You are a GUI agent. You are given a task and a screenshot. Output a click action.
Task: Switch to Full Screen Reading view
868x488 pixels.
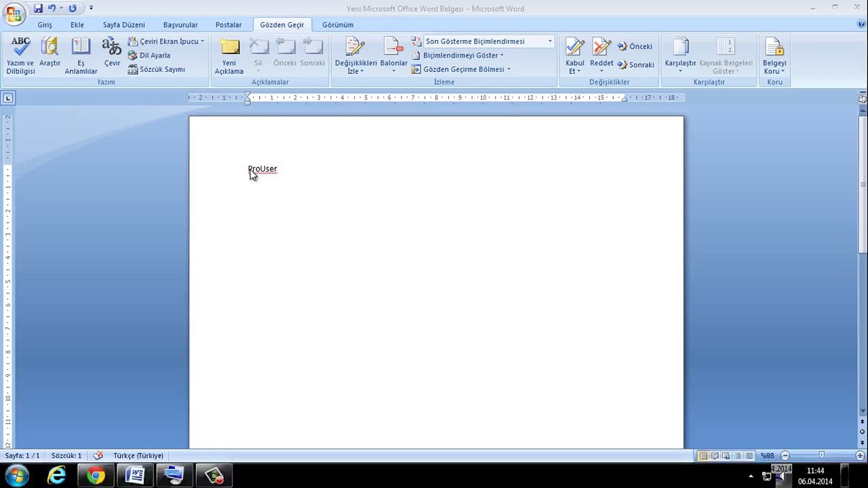715,455
